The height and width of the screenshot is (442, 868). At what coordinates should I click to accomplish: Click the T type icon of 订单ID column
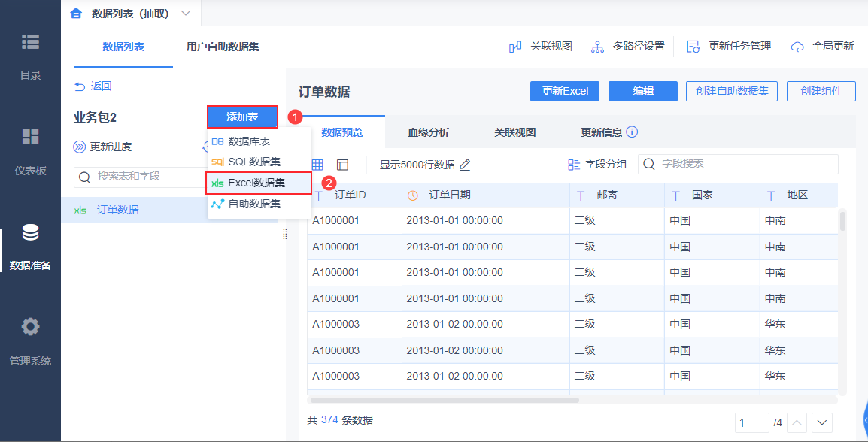[x=319, y=195]
